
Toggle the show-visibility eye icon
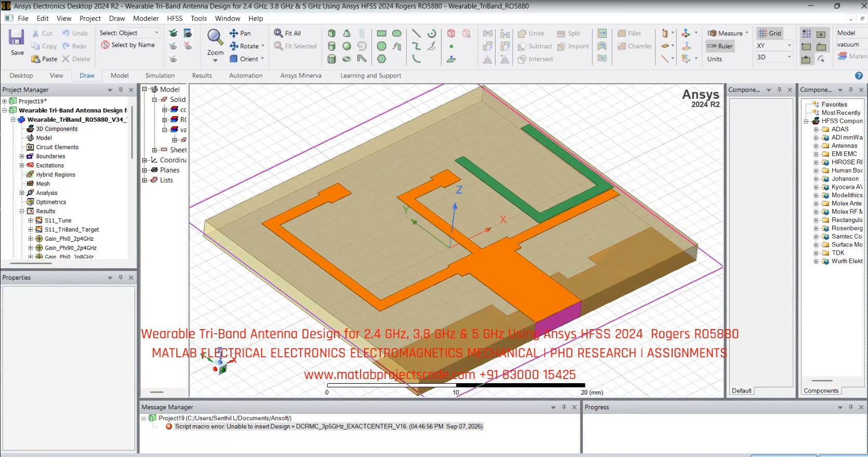click(173, 33)
